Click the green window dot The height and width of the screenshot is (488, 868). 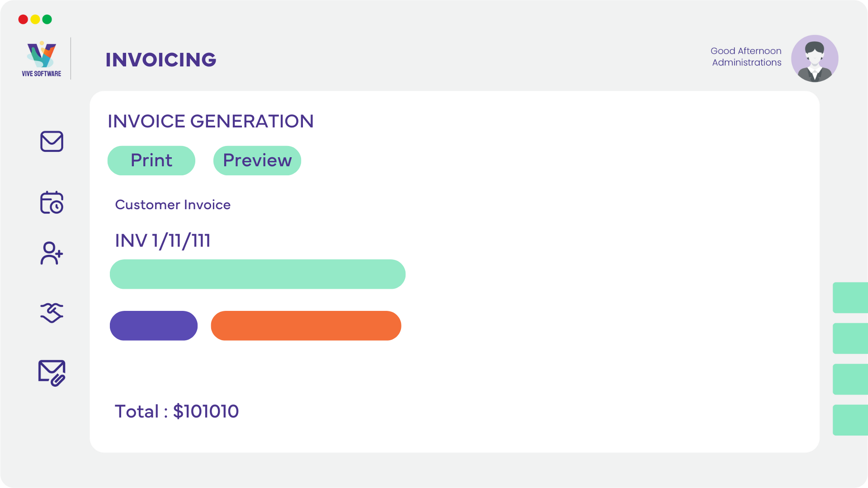[x=47, y=19]
